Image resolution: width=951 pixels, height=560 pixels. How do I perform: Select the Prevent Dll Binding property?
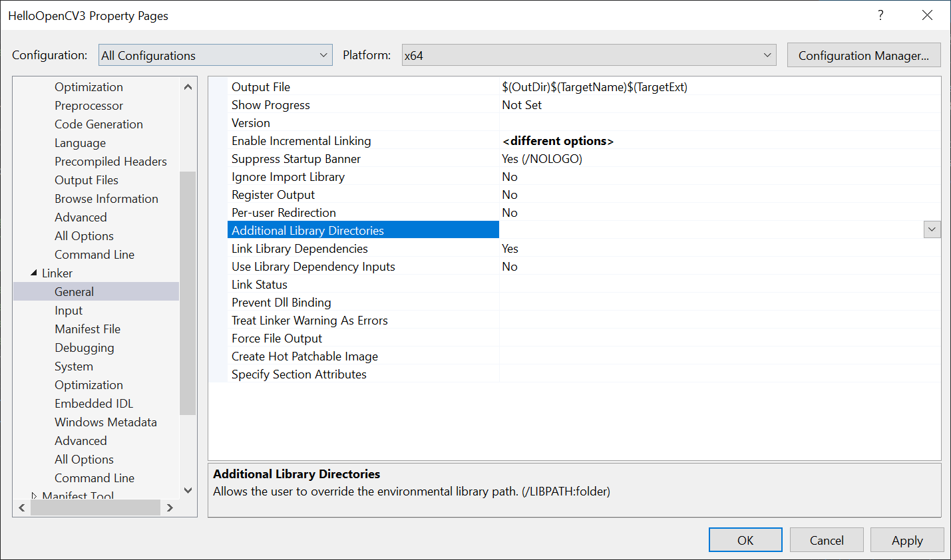click(x=281, y=303)
